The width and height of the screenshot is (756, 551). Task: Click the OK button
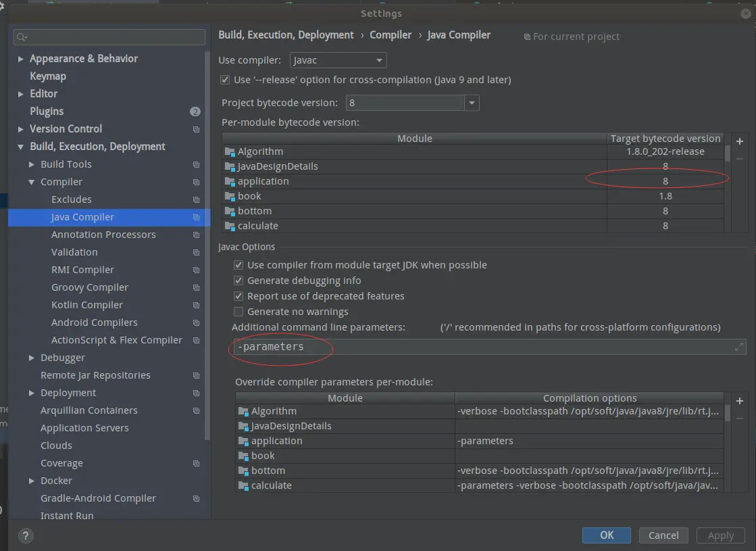[607, 535]
